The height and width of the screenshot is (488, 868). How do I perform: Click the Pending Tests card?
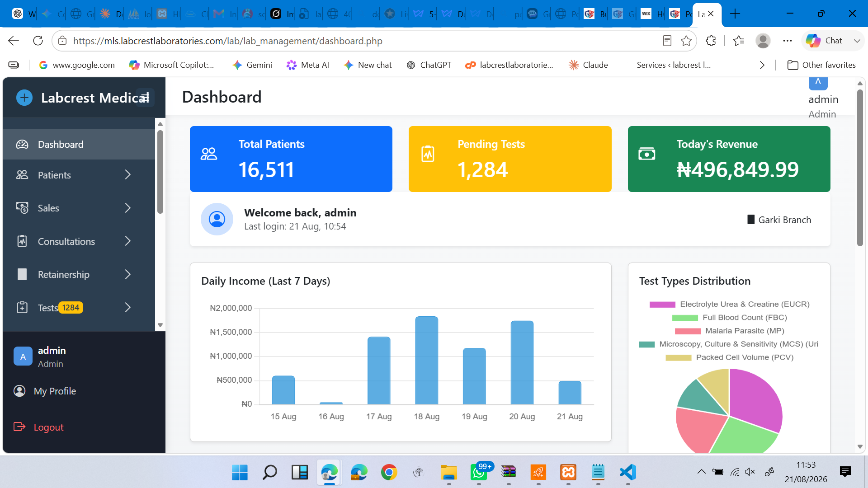tap(510, 159)
